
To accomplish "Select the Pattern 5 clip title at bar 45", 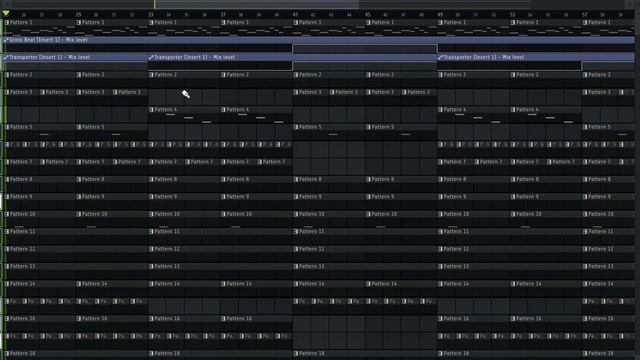I will (x=383, y=127).
